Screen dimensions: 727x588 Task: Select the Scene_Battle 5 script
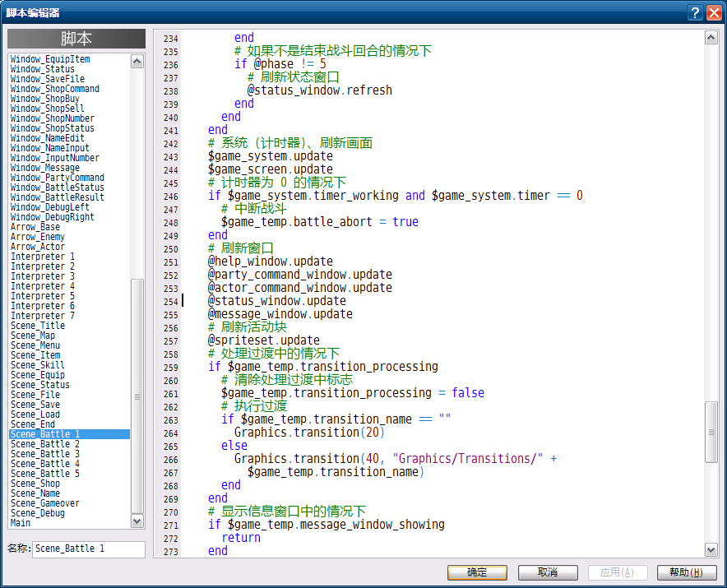pos(70,474)
